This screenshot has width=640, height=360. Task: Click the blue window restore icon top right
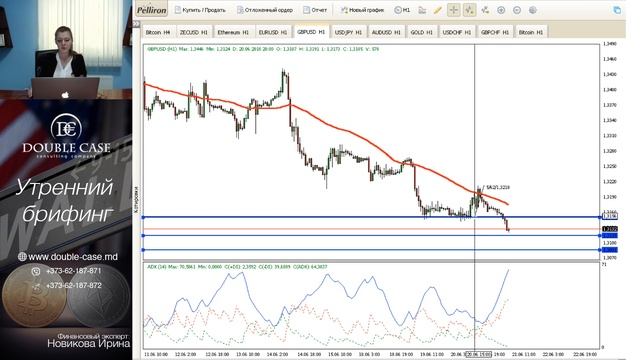[x=617, y=10]
